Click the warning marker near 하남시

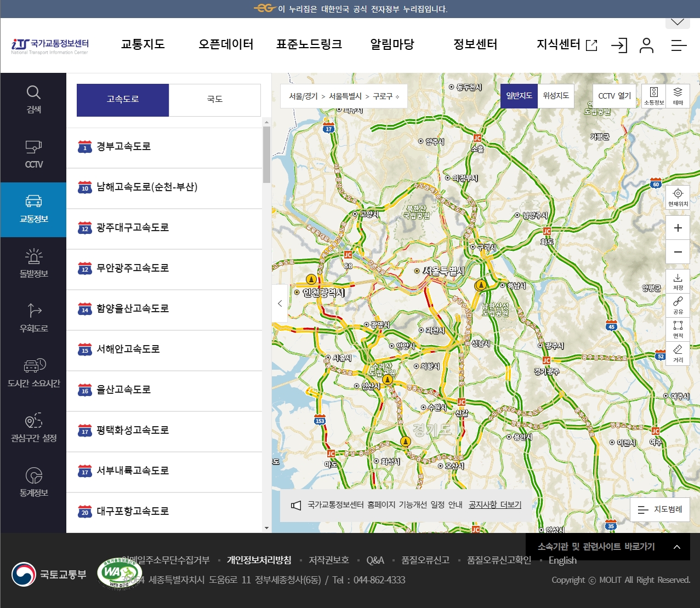(481, 285)
